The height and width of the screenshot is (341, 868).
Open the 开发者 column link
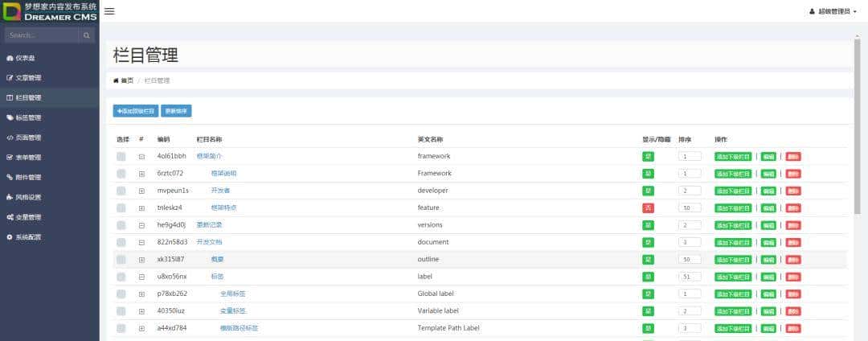coord(220,191)
